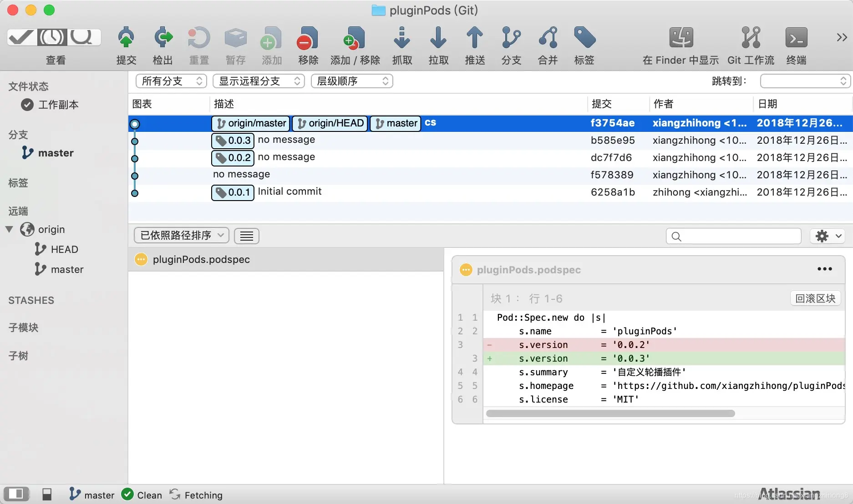Click the diff horizontal scrollbar
The image size is (853, 504).
click(x=610, y=413)
